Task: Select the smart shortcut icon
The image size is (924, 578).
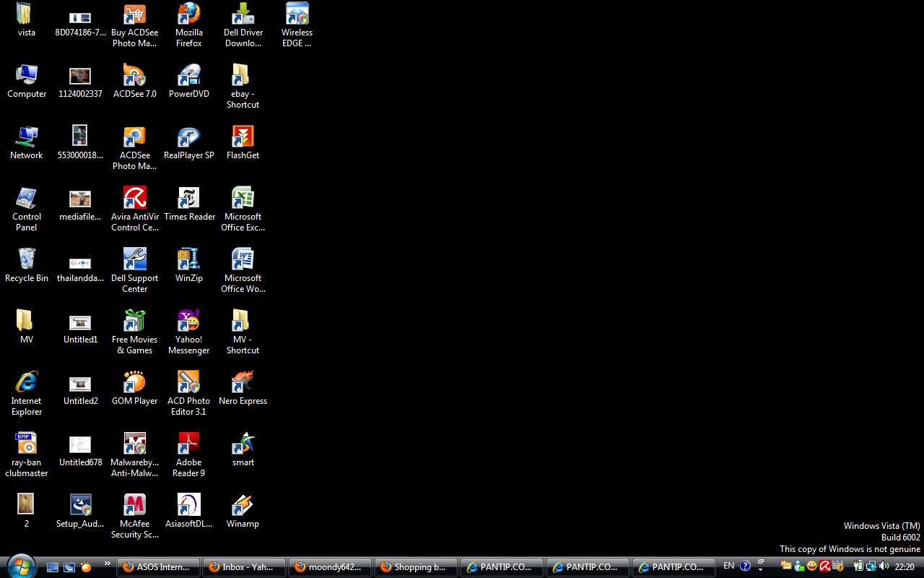Action: click(x=243, y=449)
